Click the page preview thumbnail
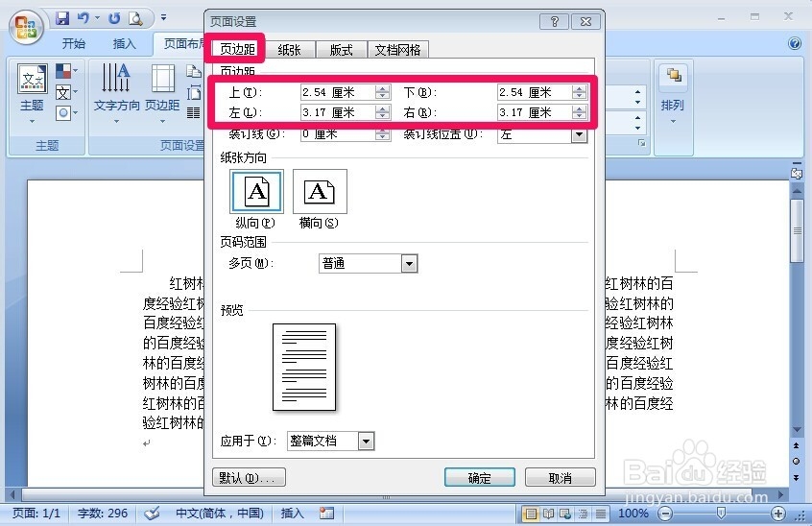This screenshot has width=812, height=526. (304, 367)
